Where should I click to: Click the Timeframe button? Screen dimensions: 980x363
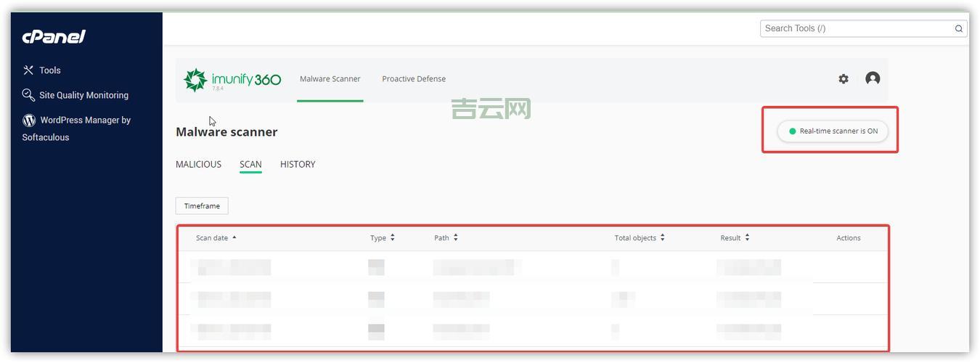tap(202, 206)
